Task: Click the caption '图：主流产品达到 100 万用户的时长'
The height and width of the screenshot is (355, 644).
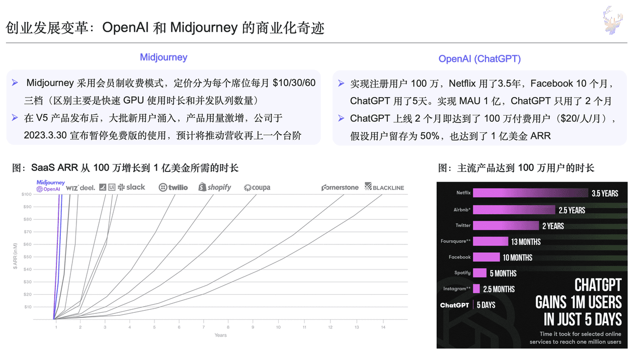Action: (516, 168)
